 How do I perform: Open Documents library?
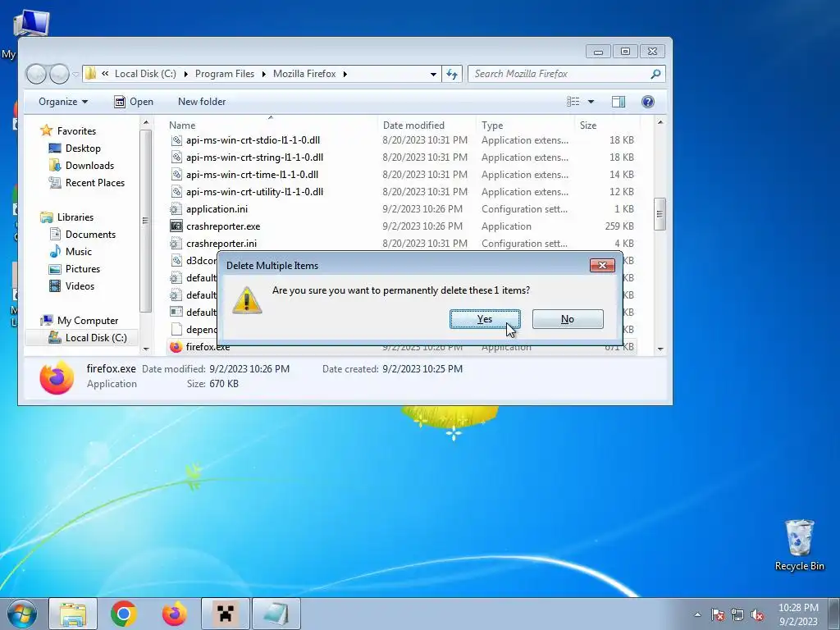(90, 235)
